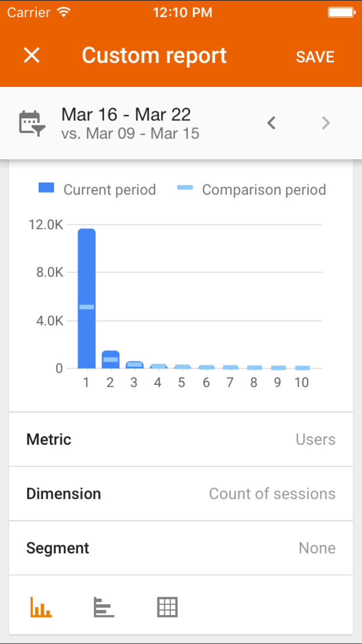
Task: Switch to table grid view
Action: click(167, 607)
